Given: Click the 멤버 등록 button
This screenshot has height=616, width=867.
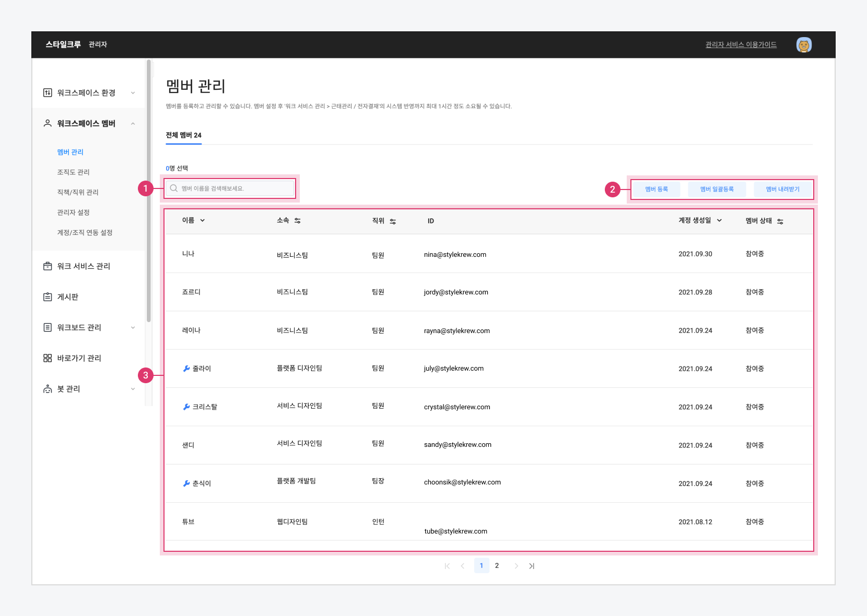Looking at the screenshot, I should (656, 189).
